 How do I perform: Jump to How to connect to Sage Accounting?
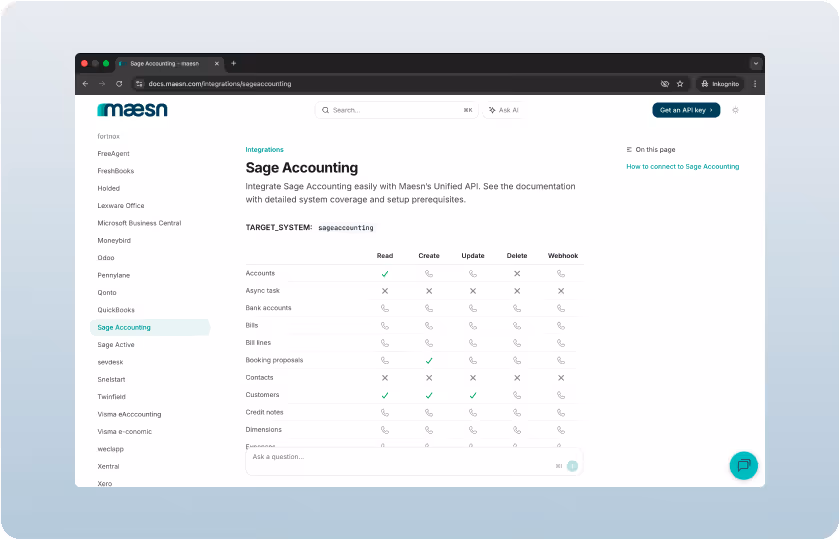coord(682,167)
